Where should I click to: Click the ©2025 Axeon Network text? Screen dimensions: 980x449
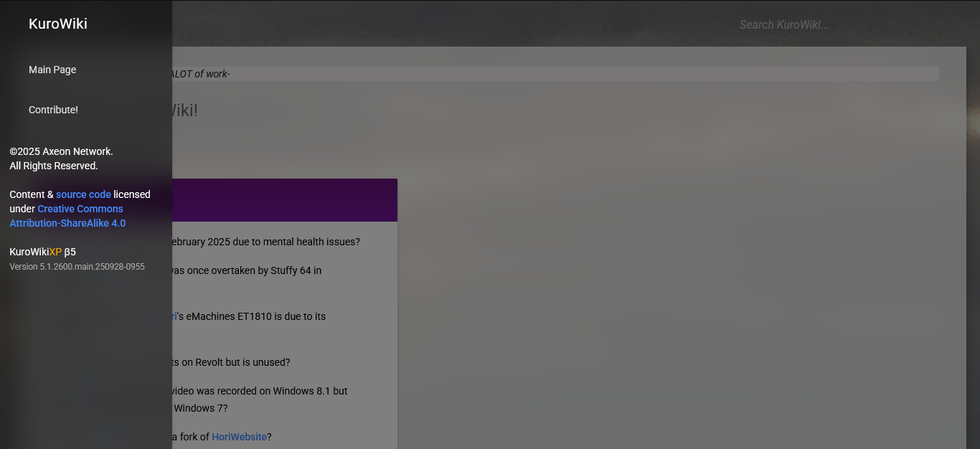click(61, 151)
